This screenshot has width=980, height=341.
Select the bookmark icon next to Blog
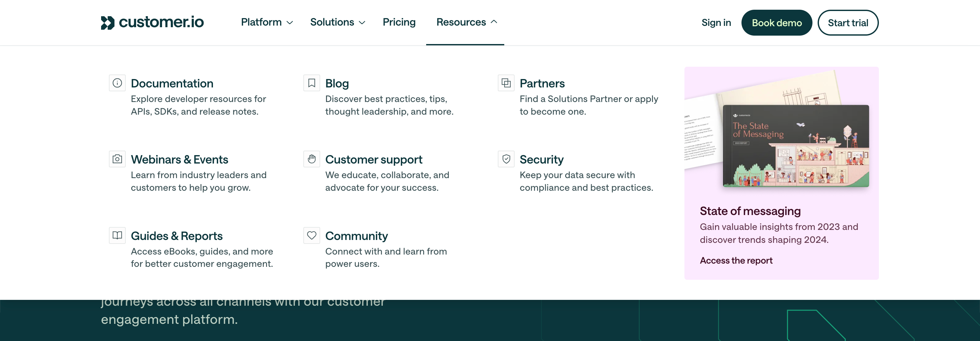311,83
